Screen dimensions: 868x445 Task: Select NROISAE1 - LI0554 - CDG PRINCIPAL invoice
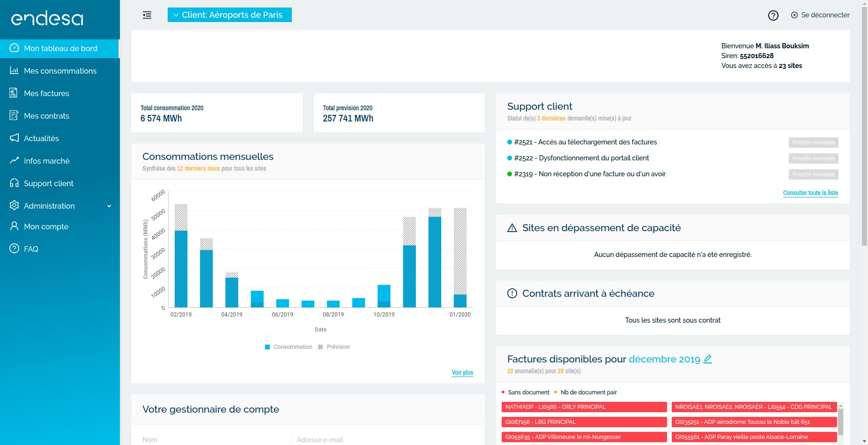pos(754,407)
